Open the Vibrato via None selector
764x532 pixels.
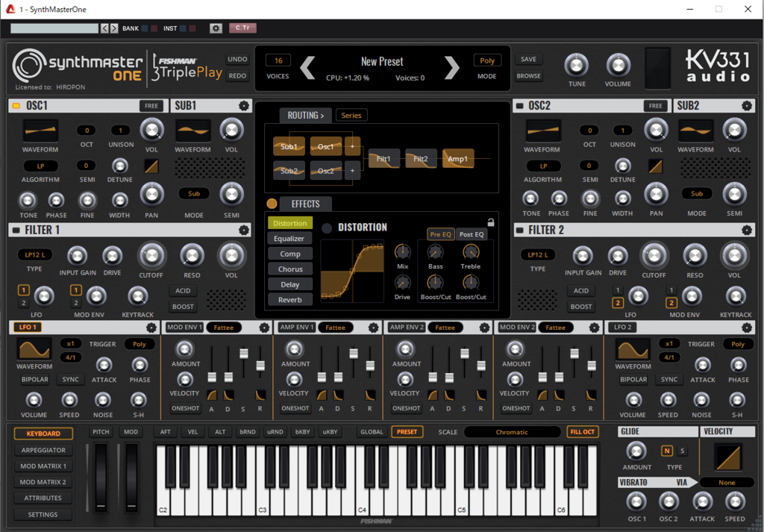pyautogui.click(x=727, y=483)
